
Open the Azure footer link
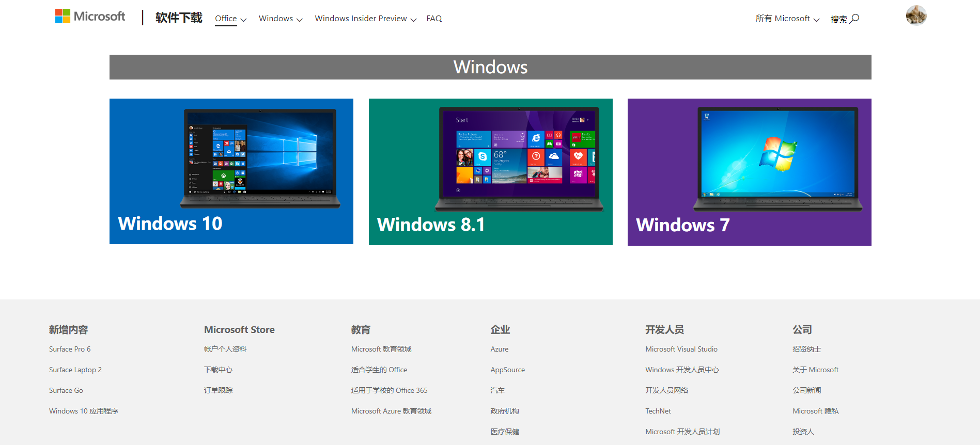(x=500, y=349)
